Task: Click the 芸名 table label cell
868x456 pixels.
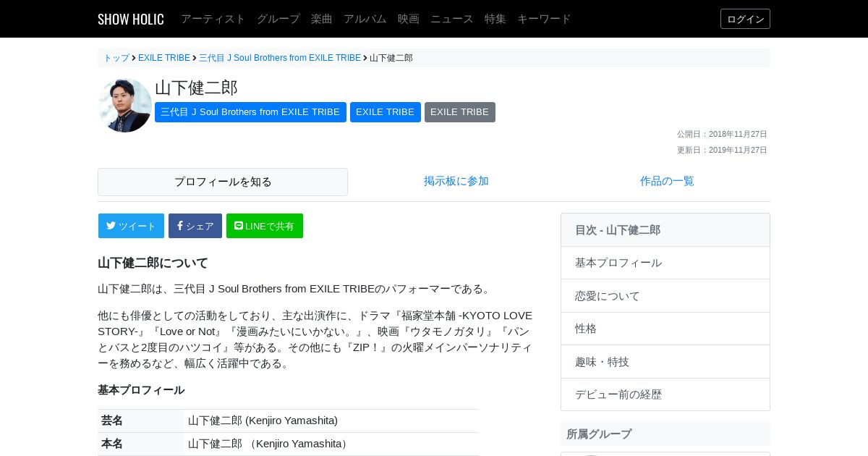Action: click(141, 421)
